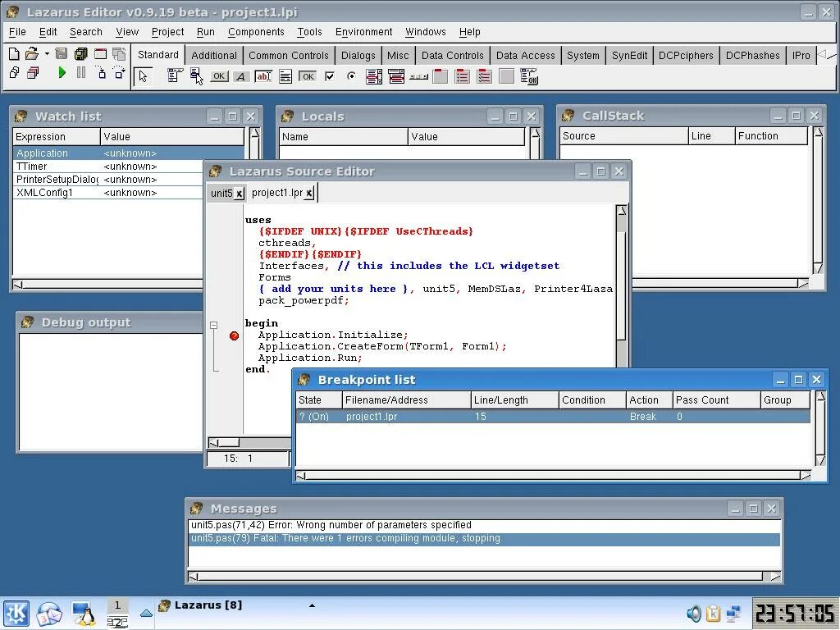Viewport: 840px width, 630px height.
Task: Select the TScrollBar component icon
Action: click(x=418, y=77)
